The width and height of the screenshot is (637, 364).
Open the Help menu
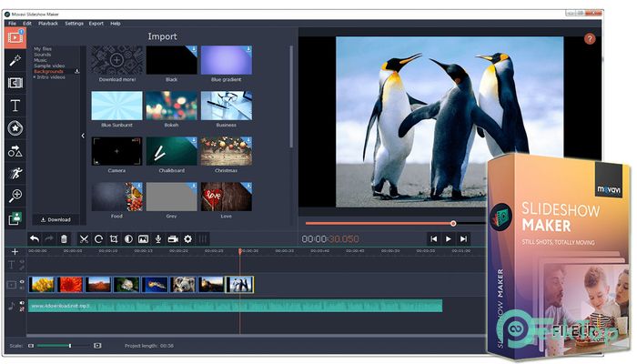coord(116,24)
